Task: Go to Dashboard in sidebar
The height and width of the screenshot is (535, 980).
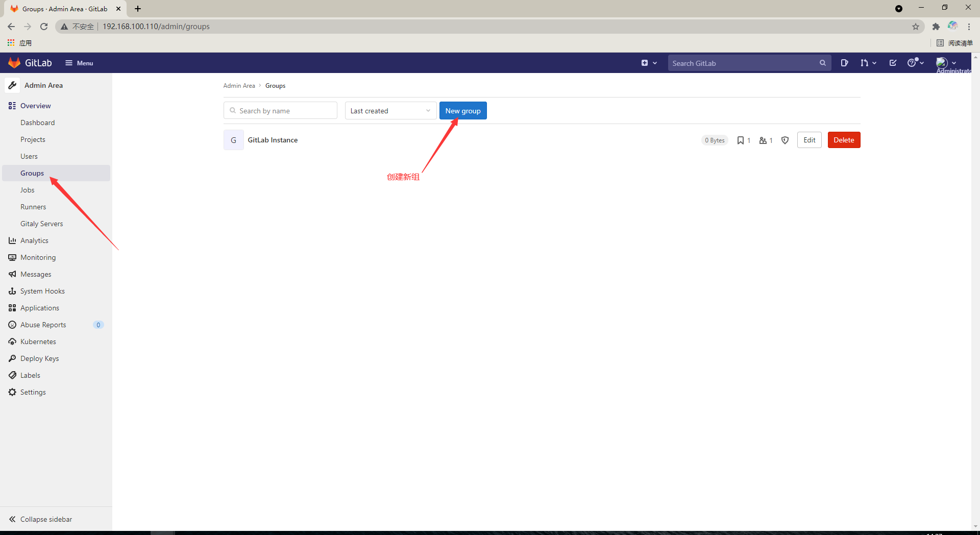Action: pos(38,123)
